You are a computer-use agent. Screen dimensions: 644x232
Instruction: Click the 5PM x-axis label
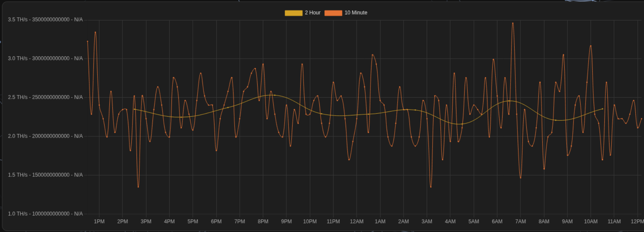193,222
